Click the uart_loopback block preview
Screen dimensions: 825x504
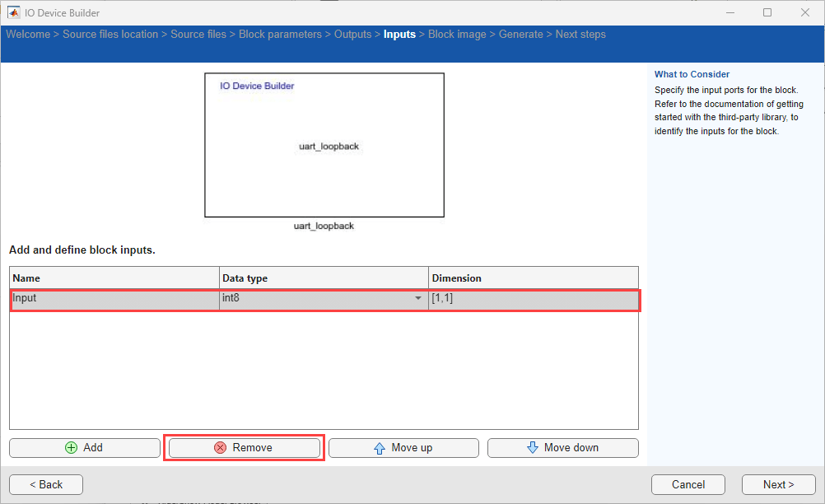coord(324,146)
